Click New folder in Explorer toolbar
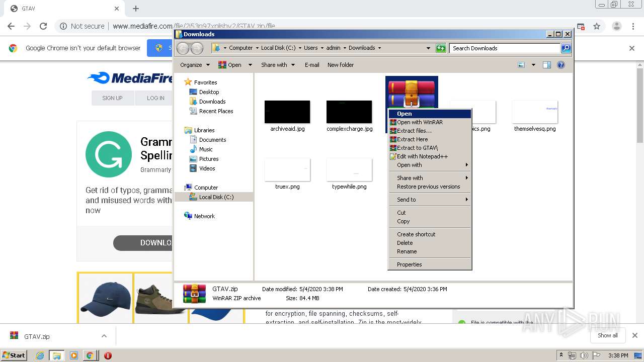Image resolution: width=644 pixels, height=362 pixels. point(341,65)
